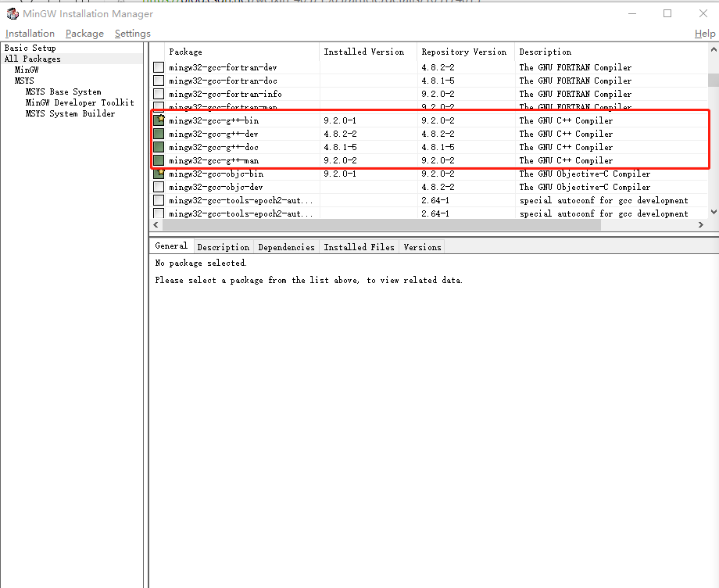Select Basic Setup in the left tree
Screen dimensions: 719x588
(30, 48)
